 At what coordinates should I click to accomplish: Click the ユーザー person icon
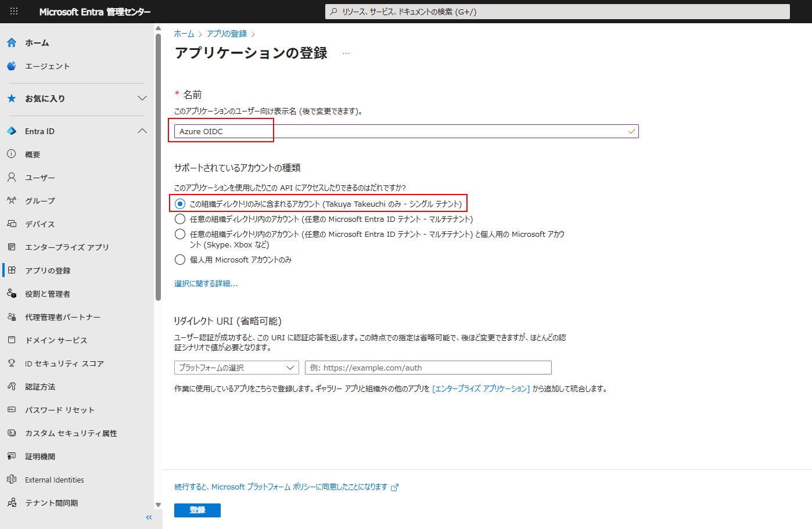coord(12,177)
